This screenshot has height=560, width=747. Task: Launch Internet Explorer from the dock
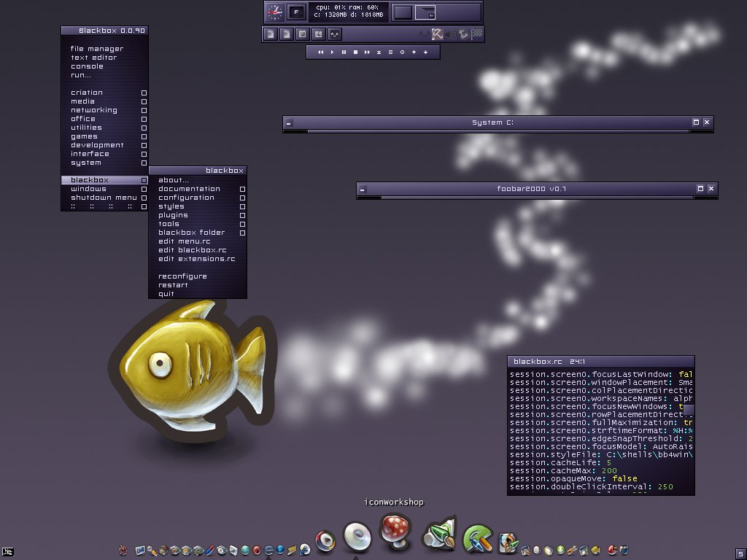[268, 550]
